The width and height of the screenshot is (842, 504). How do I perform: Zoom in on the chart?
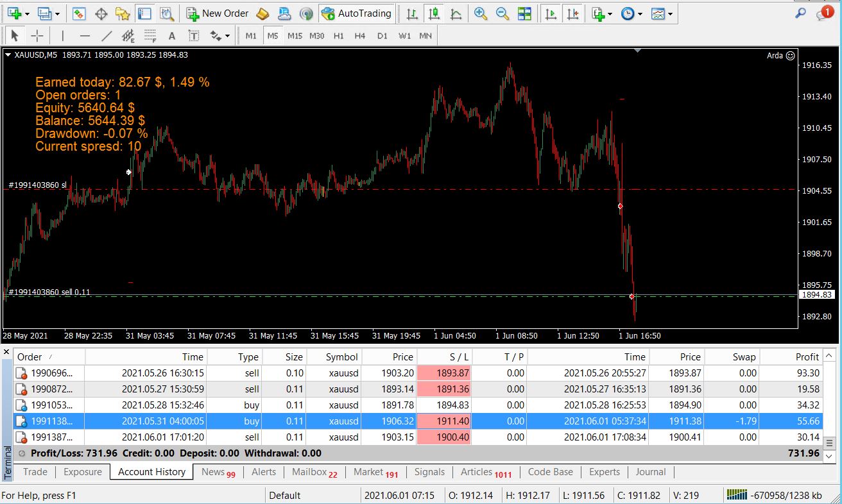(480, 13)
